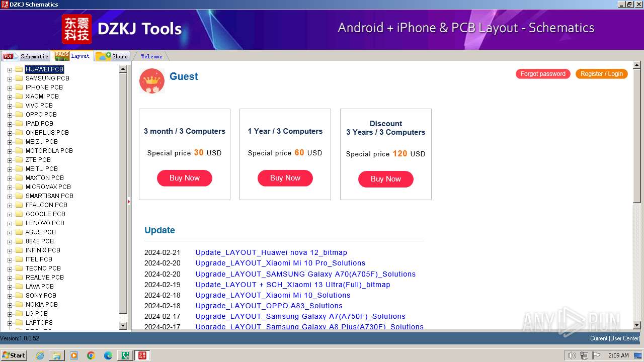Expand the VIVO PCB tree node
The image size is (644, 362).
click(x=10, y=106)
